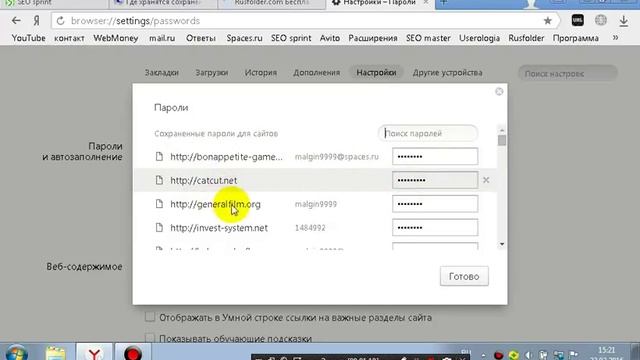Open the black UBS extension icon
This screenshot has width=640, height=360.
point(577,20)
